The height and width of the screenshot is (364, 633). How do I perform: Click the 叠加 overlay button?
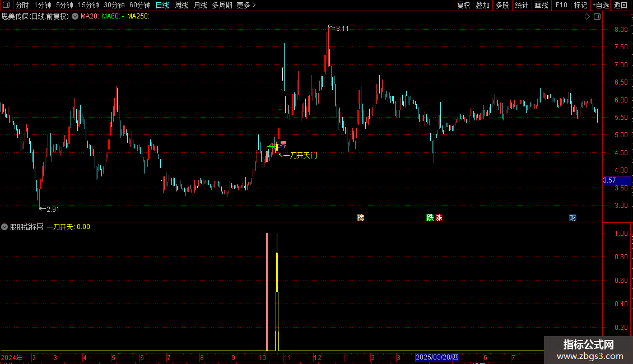click(x=483, y=5)
